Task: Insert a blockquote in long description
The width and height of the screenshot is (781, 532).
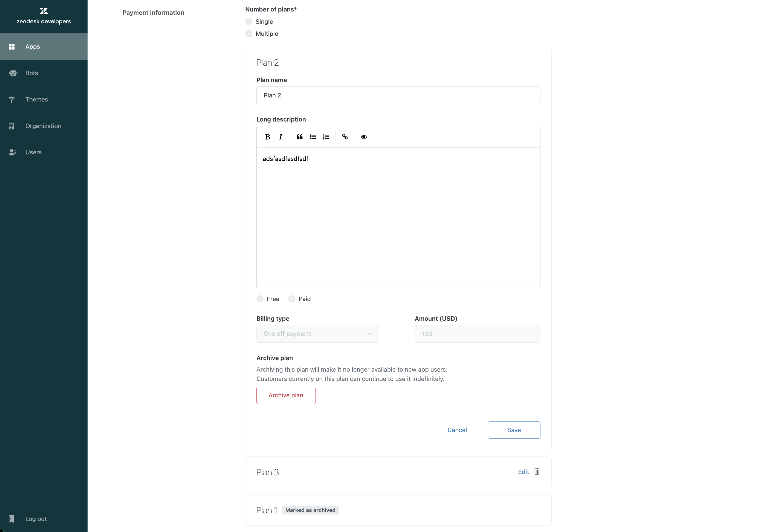Action: click(299, 137)
